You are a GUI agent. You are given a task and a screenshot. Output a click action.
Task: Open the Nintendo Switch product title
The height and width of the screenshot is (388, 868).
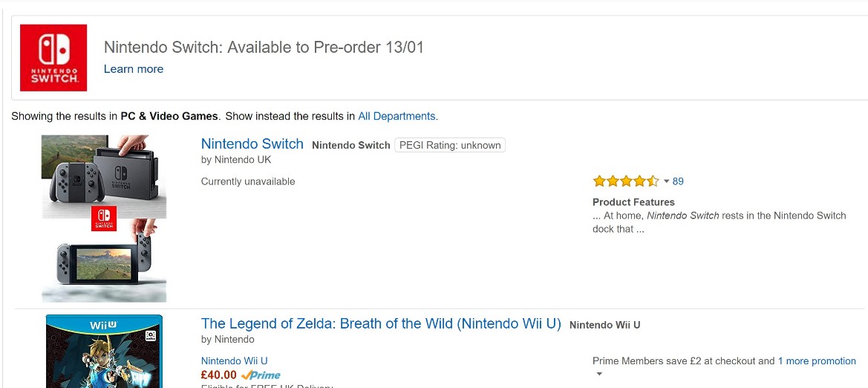pos(252,144)
